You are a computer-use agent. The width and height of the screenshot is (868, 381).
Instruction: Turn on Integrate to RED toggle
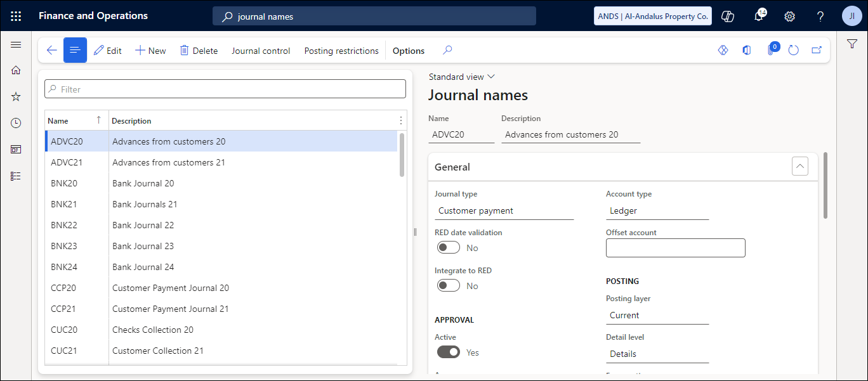449,285
